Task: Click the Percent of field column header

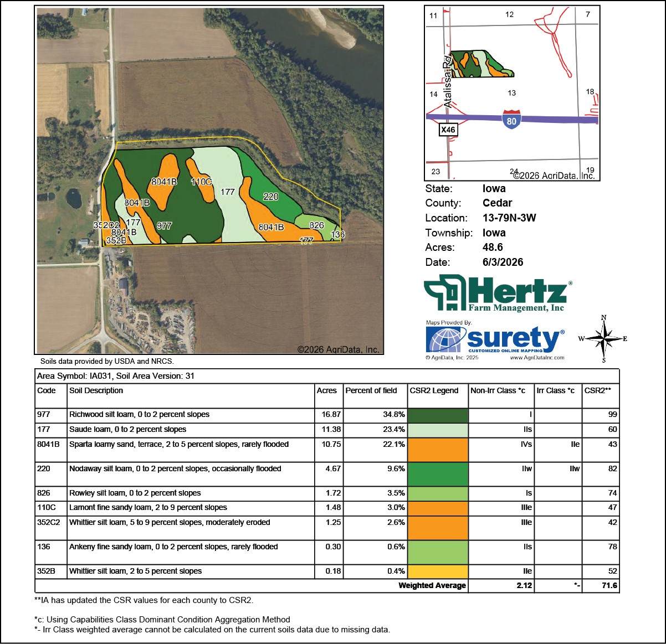Action: [x=371, y=390]
